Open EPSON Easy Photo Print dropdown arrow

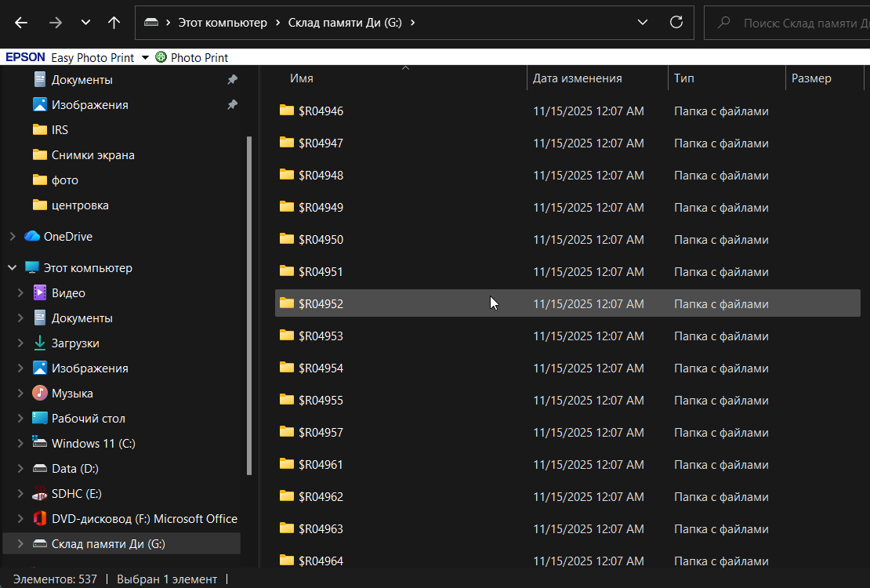tap(145, 58)
